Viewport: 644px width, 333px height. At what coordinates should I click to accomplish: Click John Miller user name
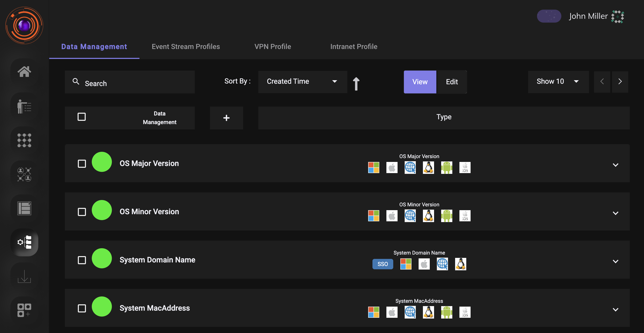coord(588,16)
